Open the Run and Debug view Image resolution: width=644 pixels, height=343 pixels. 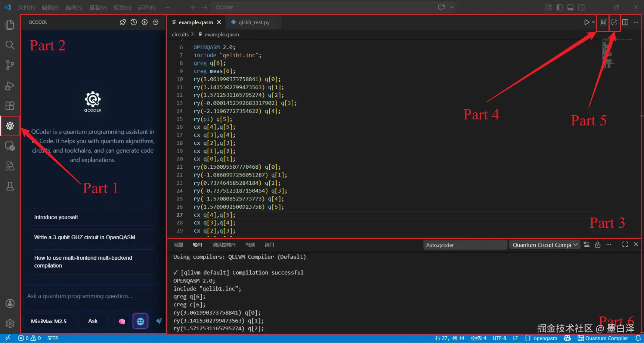tap(10, 86)
